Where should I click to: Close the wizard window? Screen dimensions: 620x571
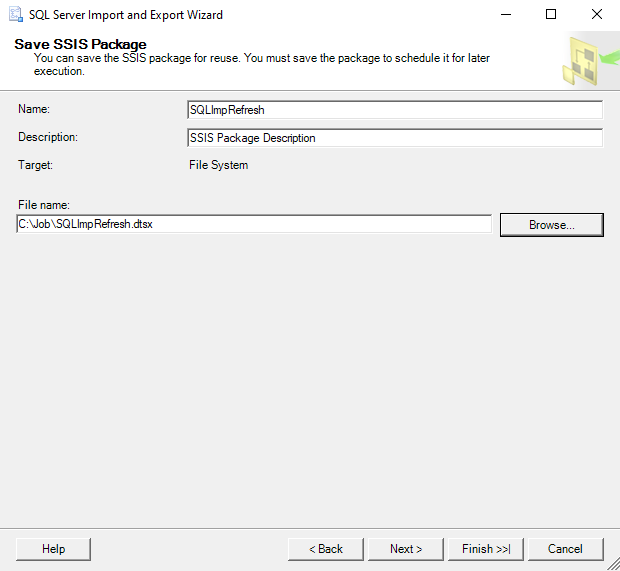597,15
